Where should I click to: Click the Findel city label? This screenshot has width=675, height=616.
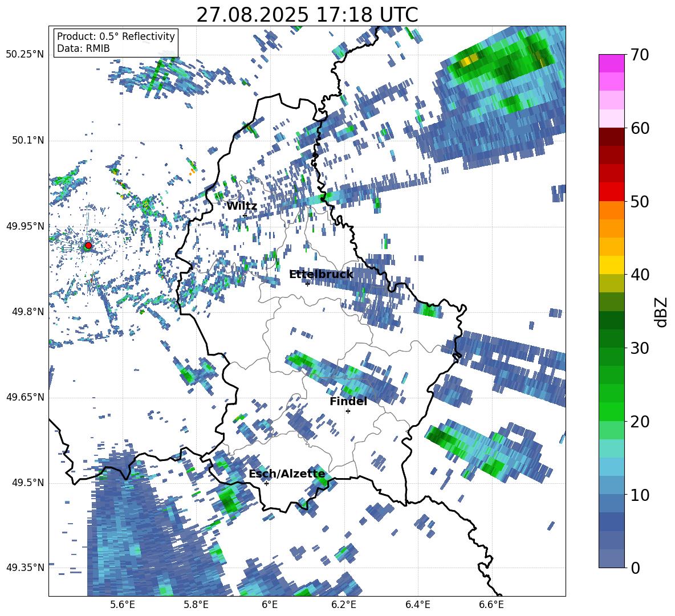(x=348, y=401)
